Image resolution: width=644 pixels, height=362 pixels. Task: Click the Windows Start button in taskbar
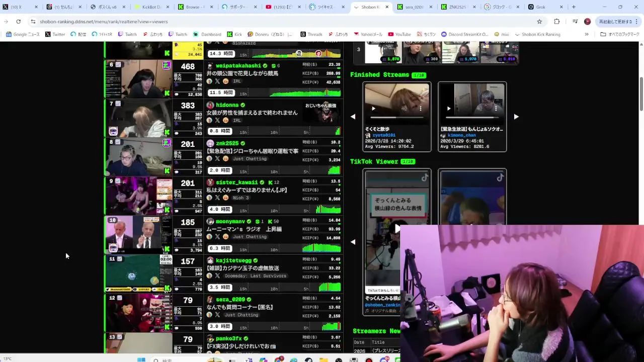point(141,360)
